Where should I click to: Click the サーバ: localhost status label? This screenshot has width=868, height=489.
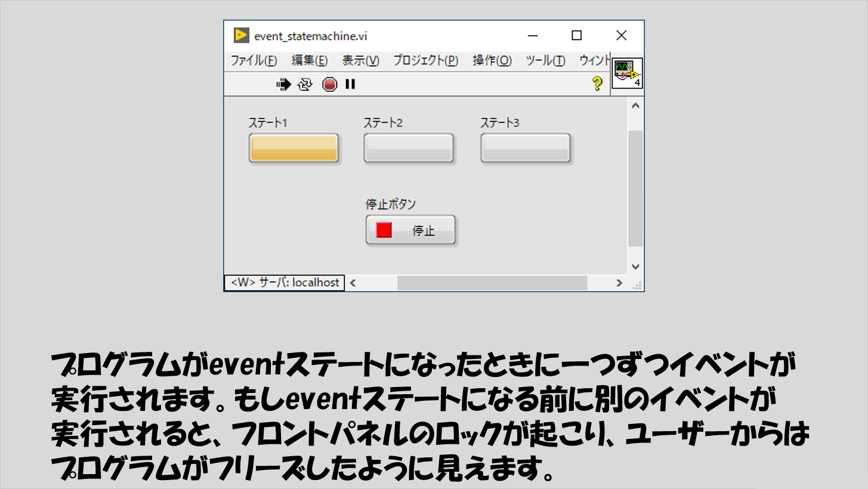click(285, 283)
